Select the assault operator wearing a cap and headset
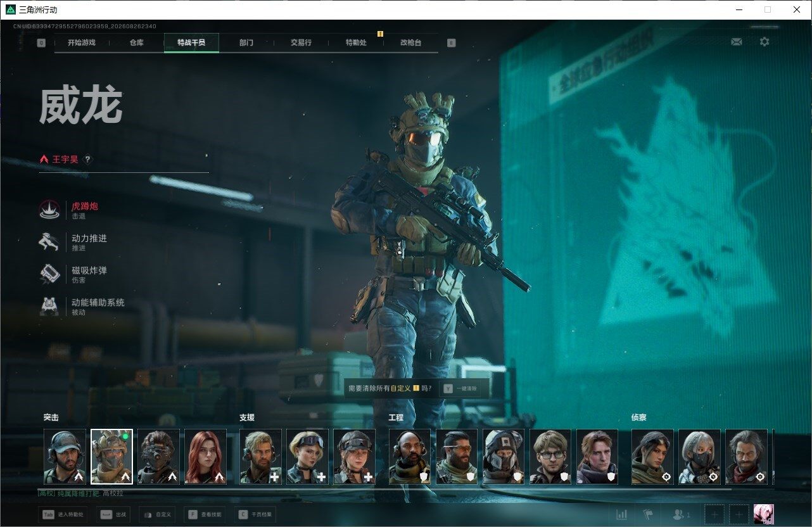Image resolution: width=812 pixels, height=527 pixels. coord(65,457)
